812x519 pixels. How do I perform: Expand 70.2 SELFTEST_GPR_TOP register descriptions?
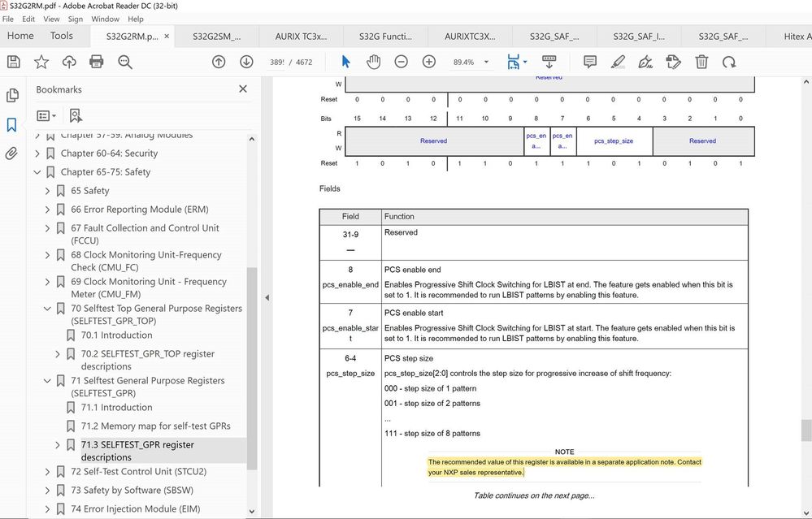click(58, 354)
